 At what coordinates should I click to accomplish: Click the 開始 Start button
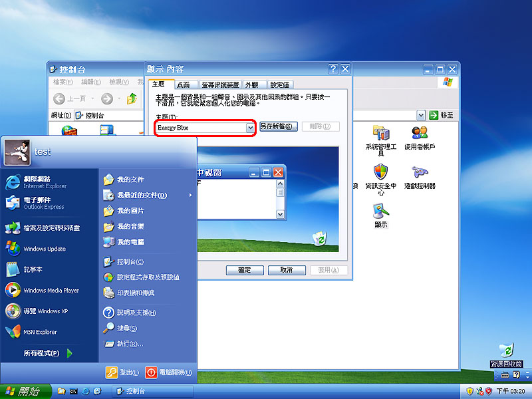point(26,391)
